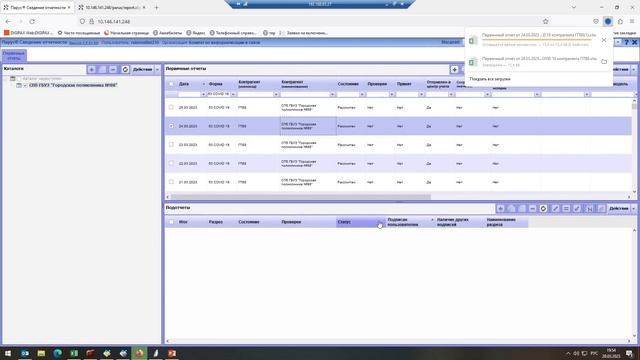This screenshot has height=360, width=640.
Task: Remove catalog using the minus icon
Action: tap(113, 69)
